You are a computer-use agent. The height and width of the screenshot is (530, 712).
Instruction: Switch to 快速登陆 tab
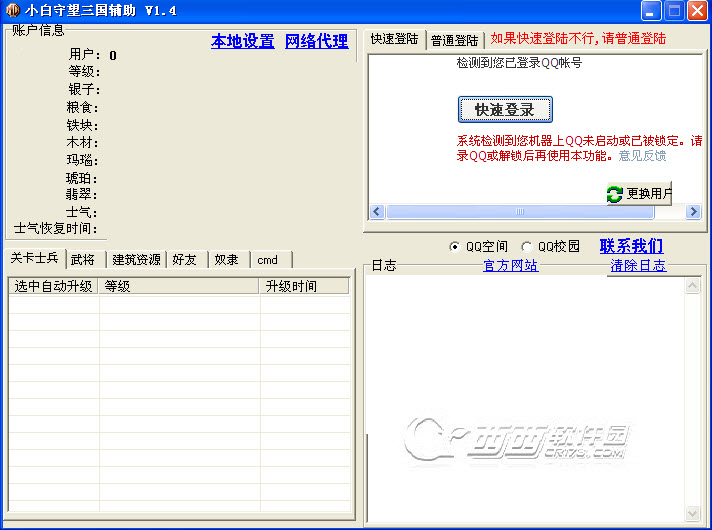click(x=394, y=39)
